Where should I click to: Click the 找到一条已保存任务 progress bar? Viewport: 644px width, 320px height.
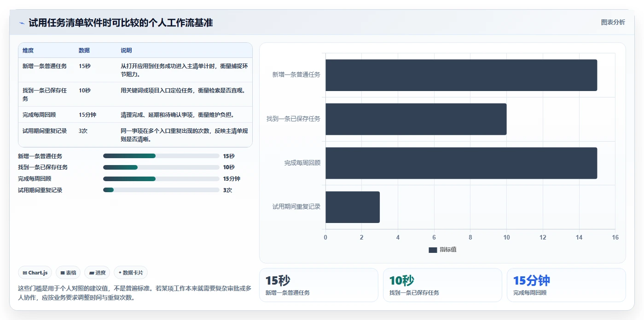tap(161, 167)
